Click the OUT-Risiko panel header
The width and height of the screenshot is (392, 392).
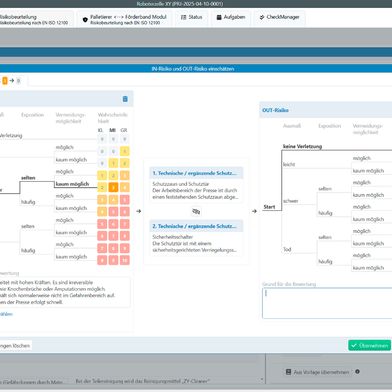326,110
